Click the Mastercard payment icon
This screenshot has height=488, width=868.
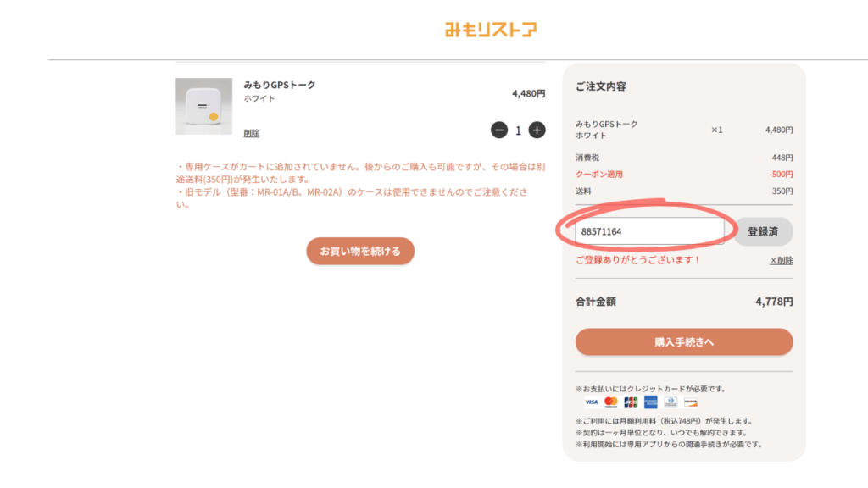(x=610, y=402)
